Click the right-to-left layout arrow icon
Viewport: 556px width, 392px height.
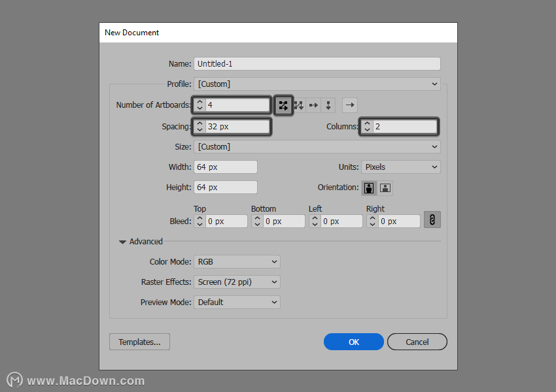[350, 105]
